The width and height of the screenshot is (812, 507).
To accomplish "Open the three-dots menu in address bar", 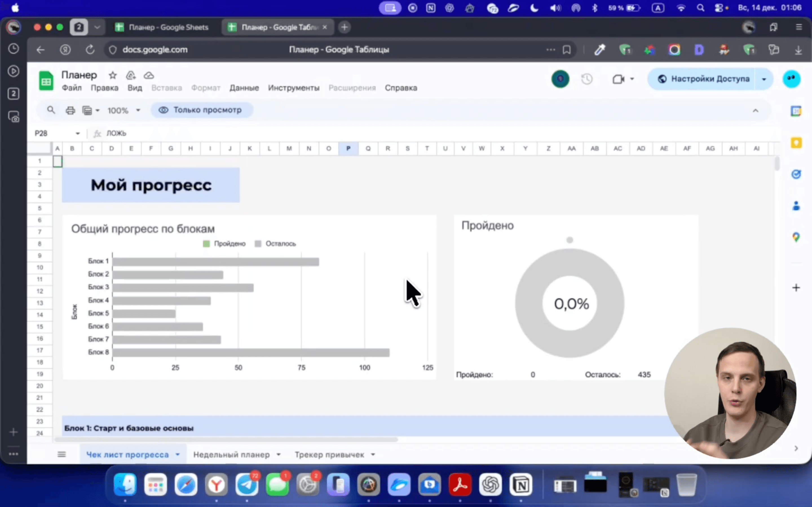I will pos(551,50).
